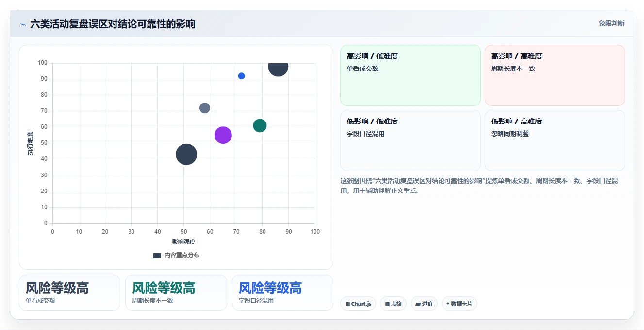Open the 进度 chip
This screenshot has width=644, height=330.
[x=424, y=304]
